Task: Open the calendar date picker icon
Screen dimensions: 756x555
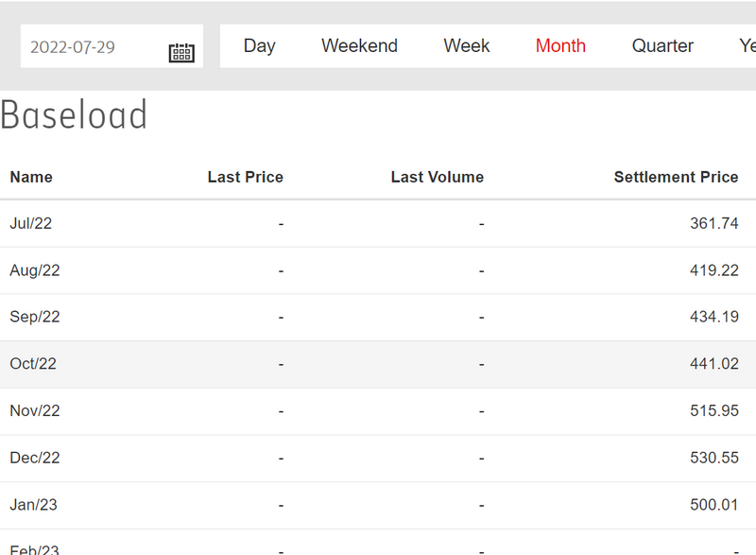Action: [x=181, y=52]
